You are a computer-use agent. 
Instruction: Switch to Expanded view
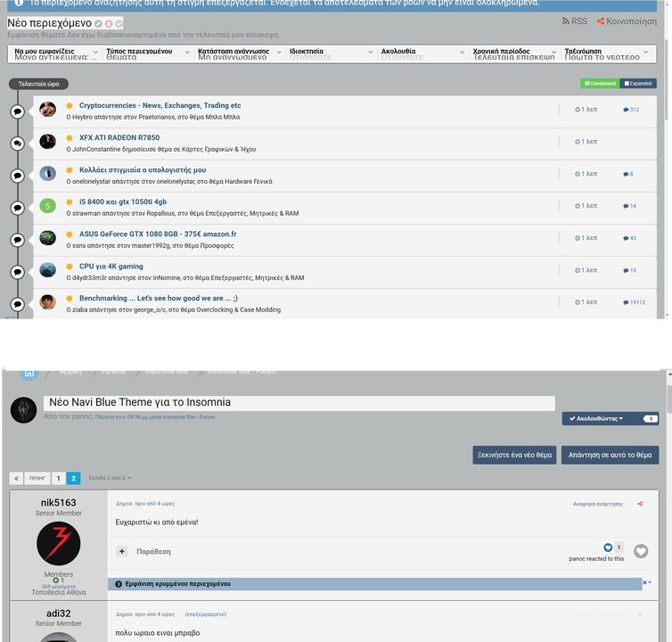point(638,83)
